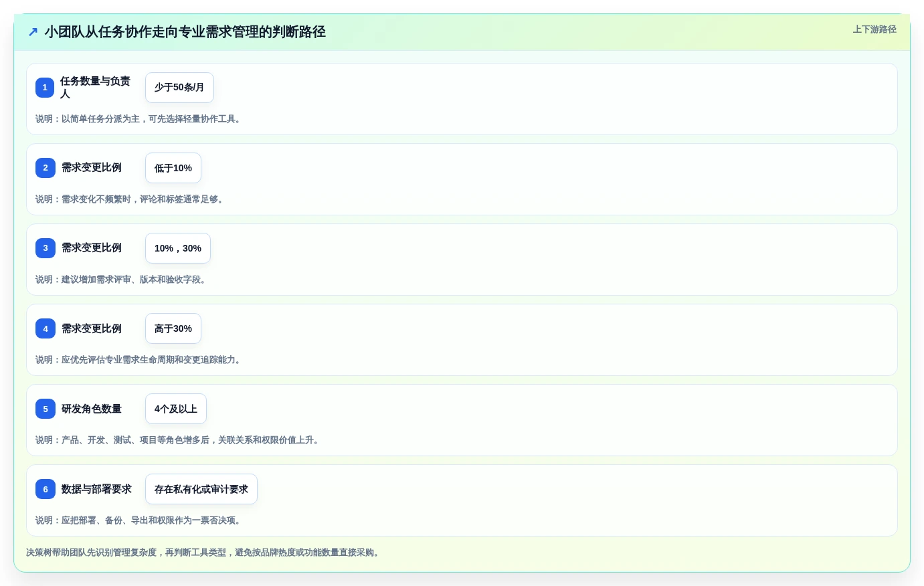
Task: Click note about 关联关系和权限价值上升
Action: click(x=178, y=440)
